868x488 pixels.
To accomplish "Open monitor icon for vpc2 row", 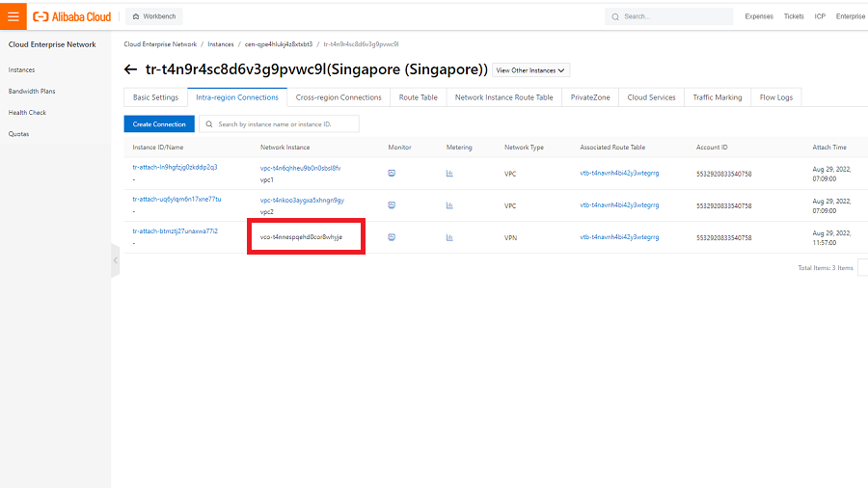I will coord(392,204).
